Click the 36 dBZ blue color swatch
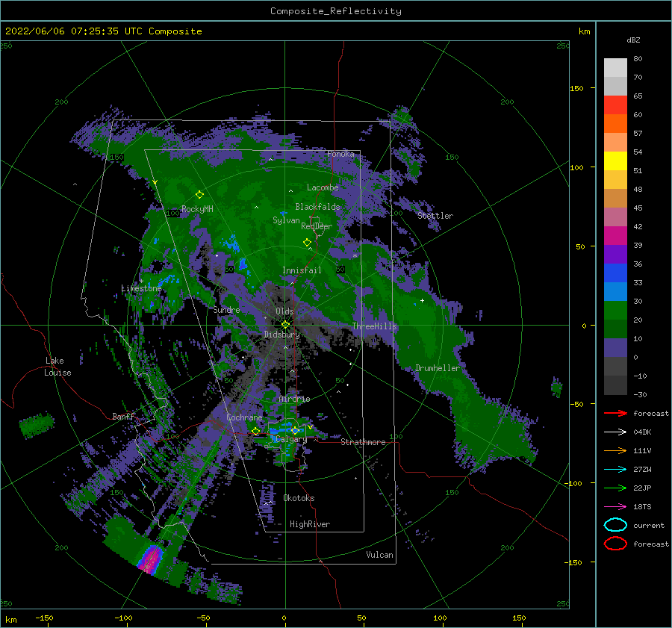 (x=615, y=273)
